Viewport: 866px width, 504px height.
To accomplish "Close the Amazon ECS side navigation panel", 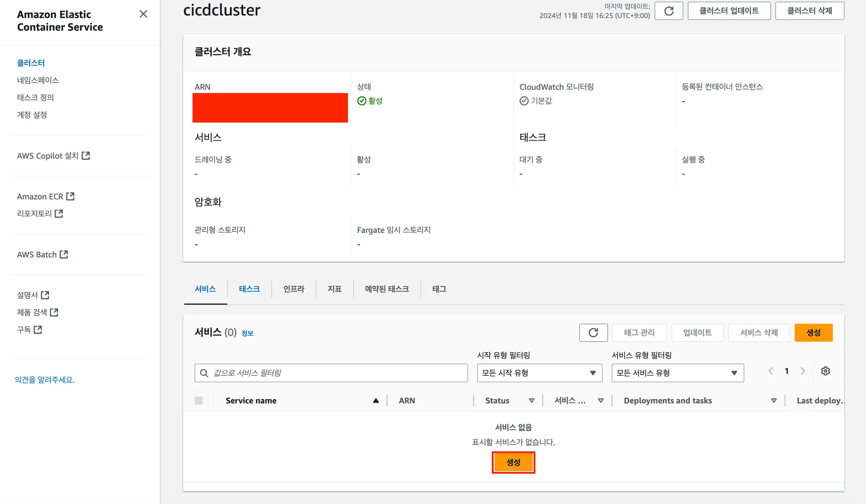I will pyautogui.click(x=143, y=14).
